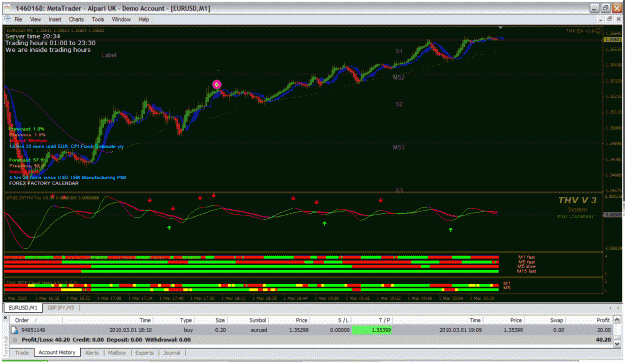The image size is (625, 362).
Task: Open the Mailbox tab
Action: pos(117,353)
